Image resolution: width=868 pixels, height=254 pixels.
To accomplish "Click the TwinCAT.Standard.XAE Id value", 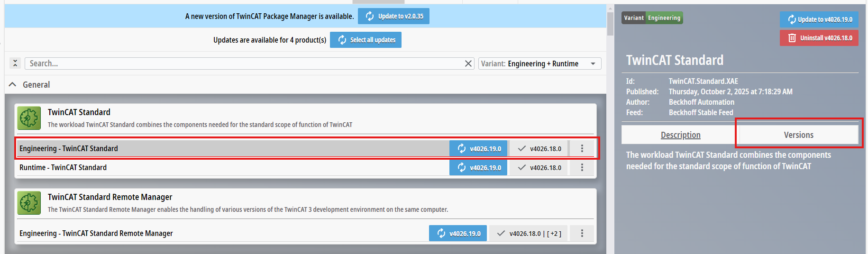I will pyautogui.click(x=703, y=81).
